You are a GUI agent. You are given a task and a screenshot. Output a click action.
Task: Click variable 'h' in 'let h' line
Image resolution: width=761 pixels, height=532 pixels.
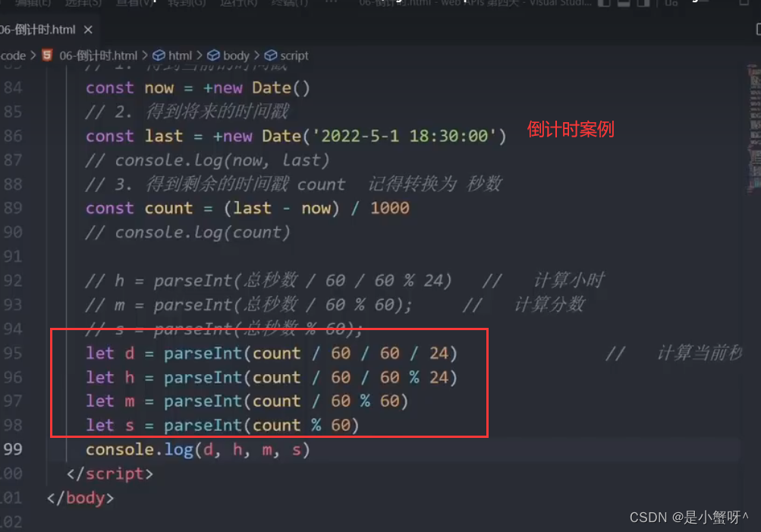click(130, 377)
